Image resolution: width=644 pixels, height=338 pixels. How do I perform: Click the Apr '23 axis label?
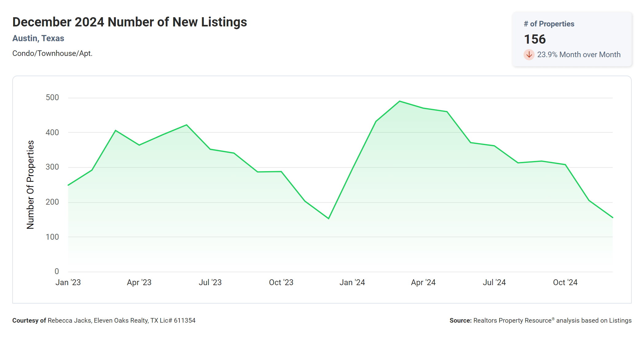tap(139, 282)
